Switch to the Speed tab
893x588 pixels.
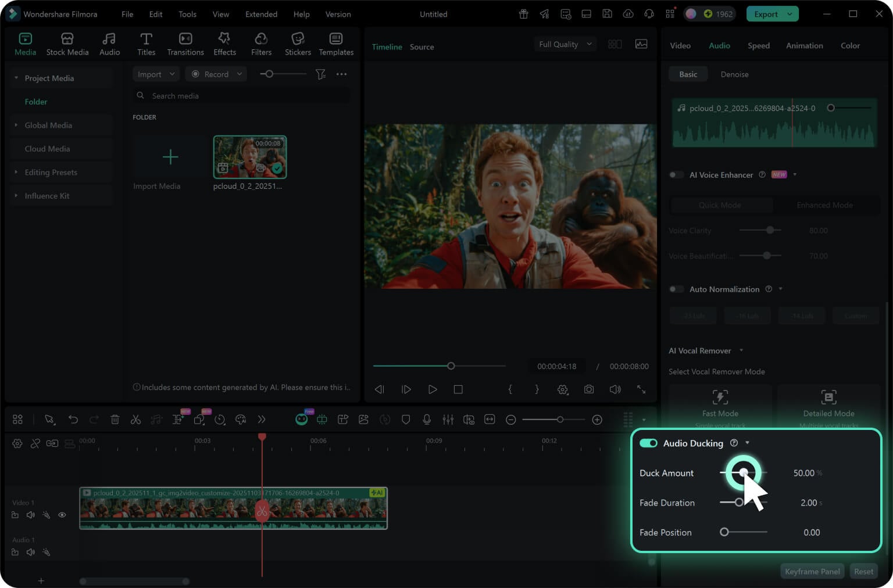point(758,45)
